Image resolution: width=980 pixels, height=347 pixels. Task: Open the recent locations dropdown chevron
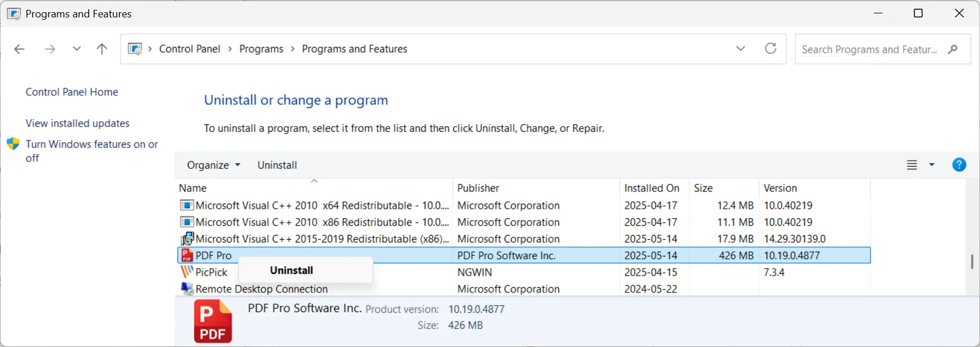tap(77, 49)
